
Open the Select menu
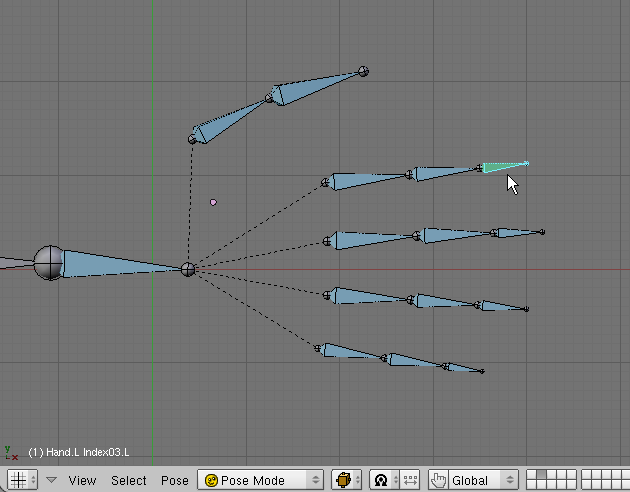[129, 480]
